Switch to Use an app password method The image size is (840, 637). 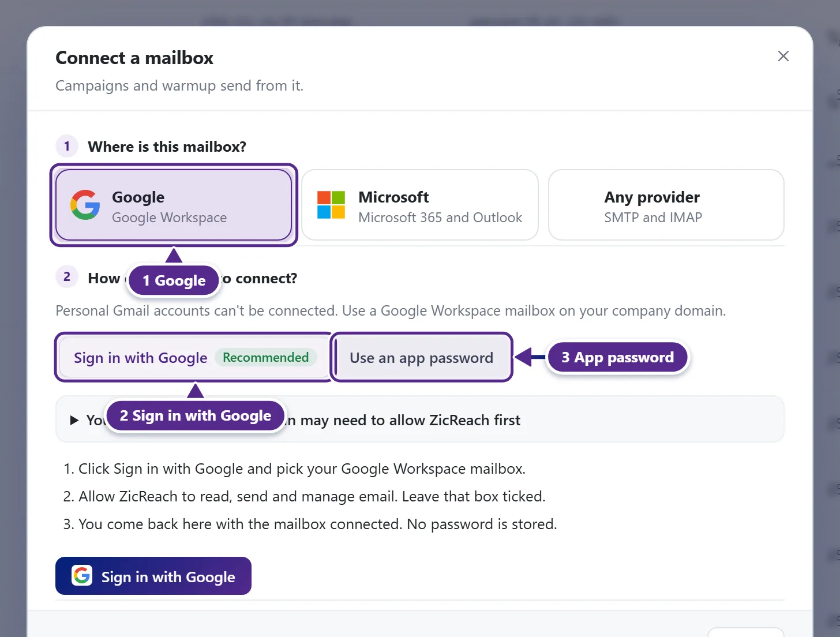click(x=422, y=357)
